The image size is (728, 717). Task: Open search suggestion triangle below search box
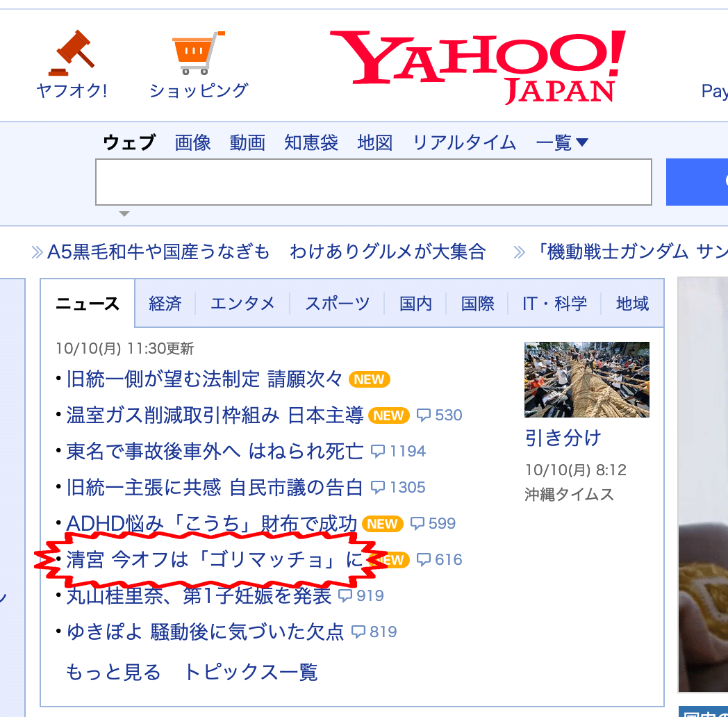[124, 213]
